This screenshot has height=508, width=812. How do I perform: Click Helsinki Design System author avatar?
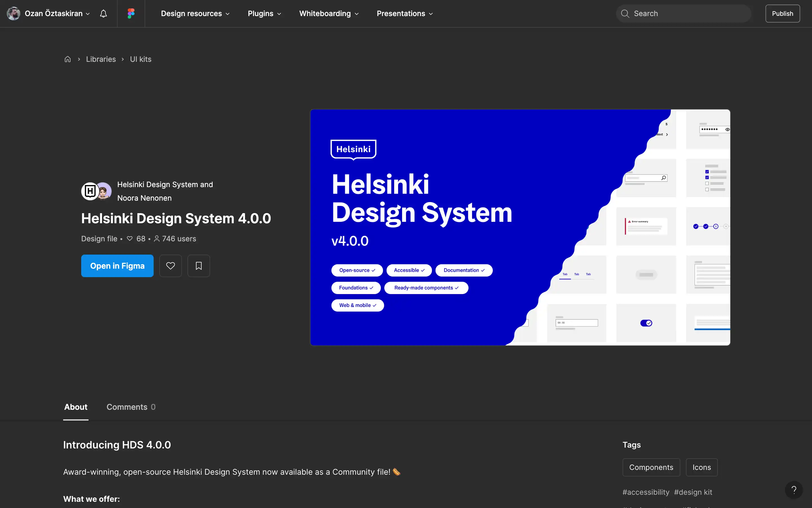point(90,191)
